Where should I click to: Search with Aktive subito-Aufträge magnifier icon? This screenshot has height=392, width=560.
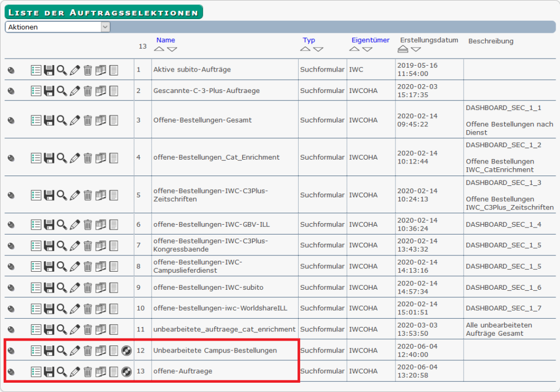coord(62,70)
